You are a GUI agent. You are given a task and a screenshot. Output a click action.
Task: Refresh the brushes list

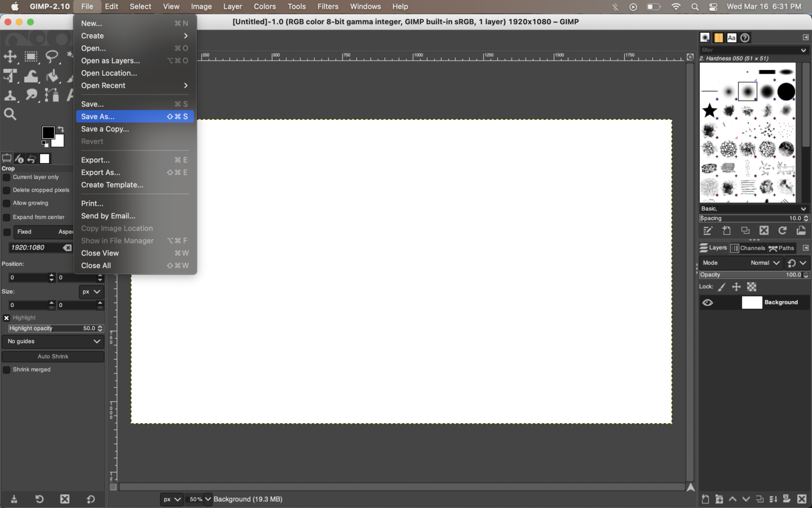[783, 230]
